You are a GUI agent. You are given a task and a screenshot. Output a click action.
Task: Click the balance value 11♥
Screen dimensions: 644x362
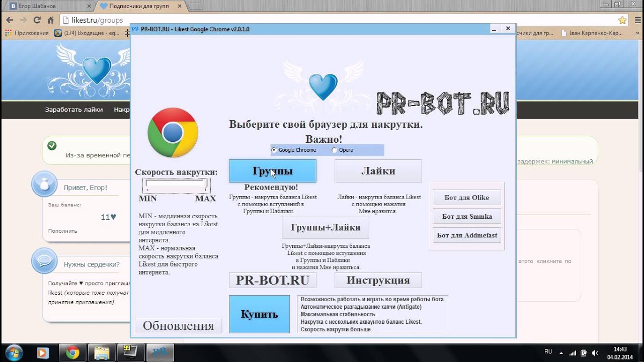pos(108,217)
